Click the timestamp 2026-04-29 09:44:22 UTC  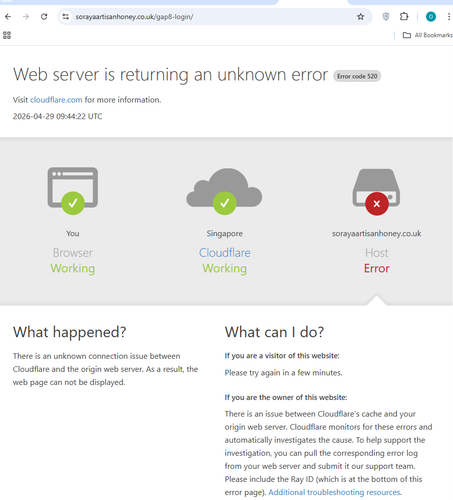pyautogui.click(x=57, y=116)
